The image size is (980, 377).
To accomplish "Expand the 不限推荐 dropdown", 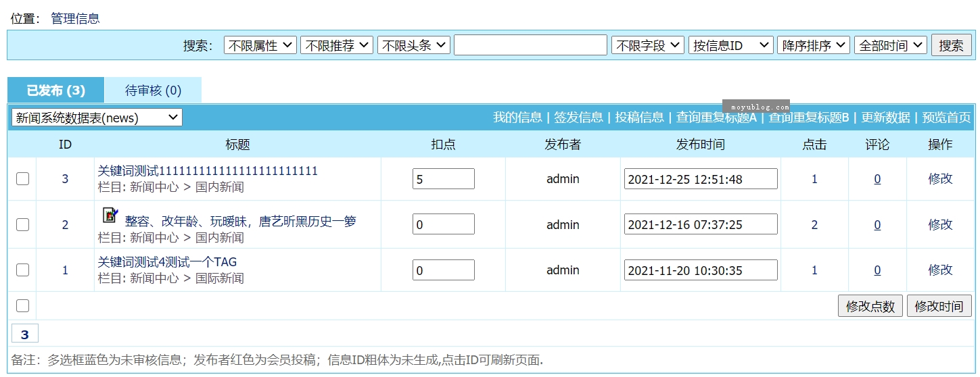I will pos(337,45).
